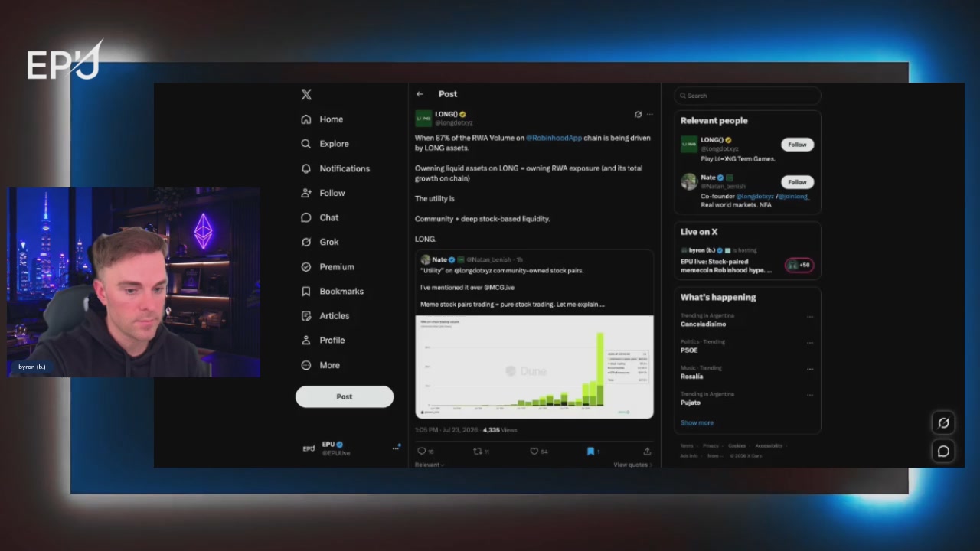
Task: Click the Profile icon in sidebar
Action: [x=306, y=340]
